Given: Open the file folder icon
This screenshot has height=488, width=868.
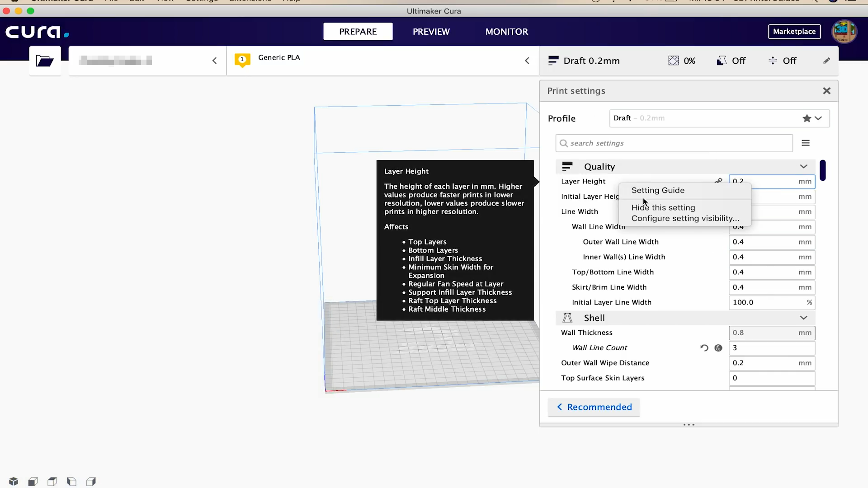Looking at the screenshot, I should (x=45, y=61).
